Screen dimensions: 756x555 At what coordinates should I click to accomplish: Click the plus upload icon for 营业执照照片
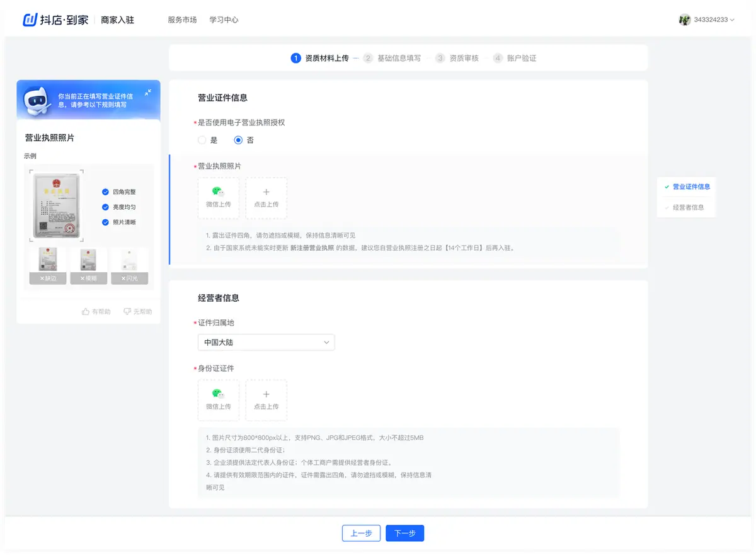(x=266, y=192)
